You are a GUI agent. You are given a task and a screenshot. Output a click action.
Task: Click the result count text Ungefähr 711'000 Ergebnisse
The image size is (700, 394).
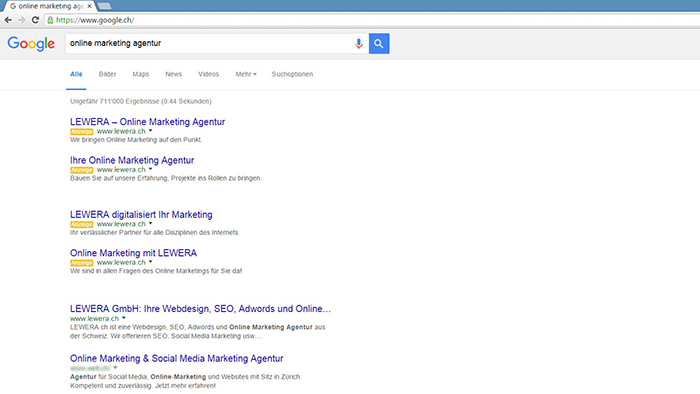tap(141, 101)
